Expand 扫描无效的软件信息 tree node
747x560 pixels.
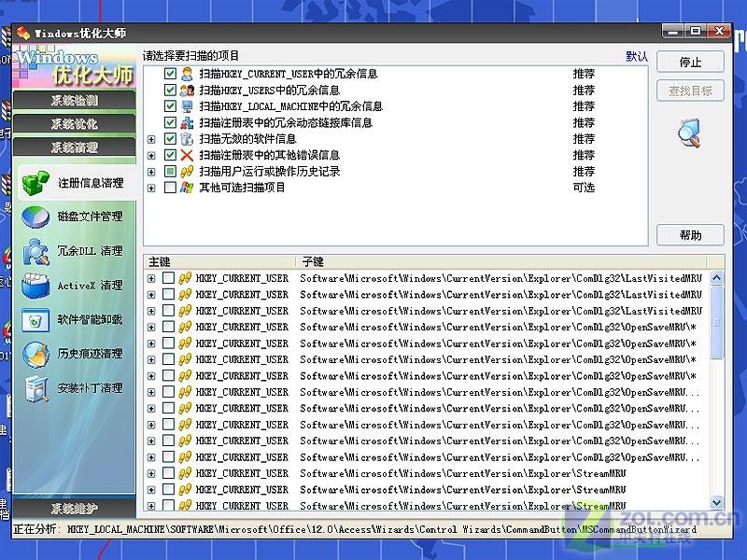click(x=151, y=139)
